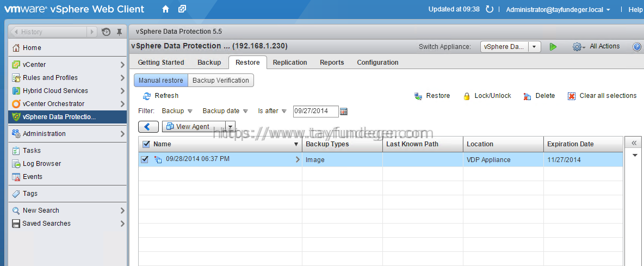Screen dimensions: 644x266
Task: Sort by Backup Types column header
Action: pos(342,144)
